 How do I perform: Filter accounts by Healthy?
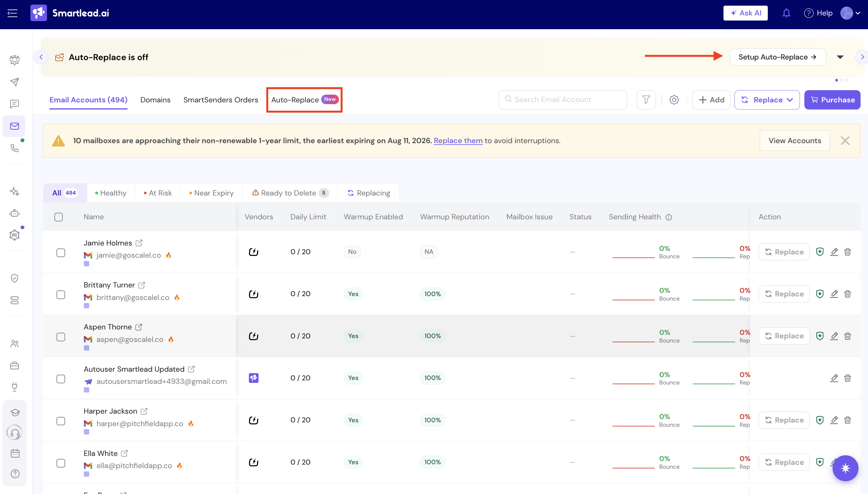click(x=111, y=193)
